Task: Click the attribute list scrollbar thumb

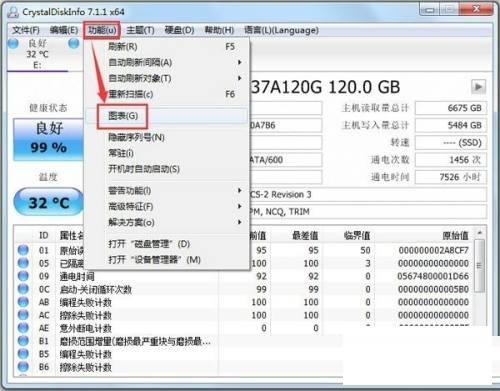Action: coord(480,266)
